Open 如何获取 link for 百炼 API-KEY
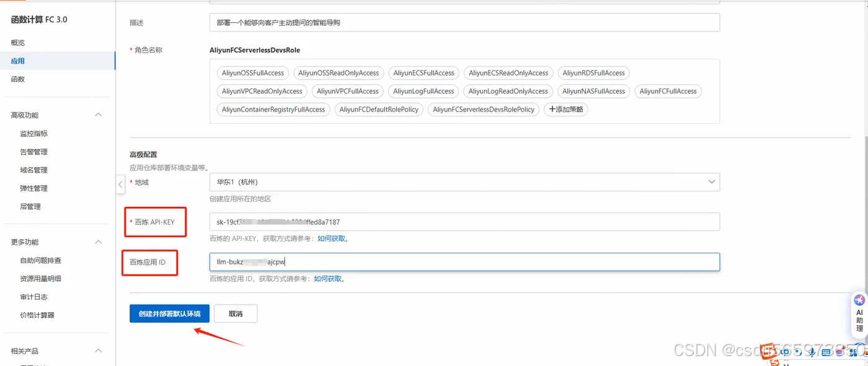This screenshot has width=868, height=366. coord(331,238)
